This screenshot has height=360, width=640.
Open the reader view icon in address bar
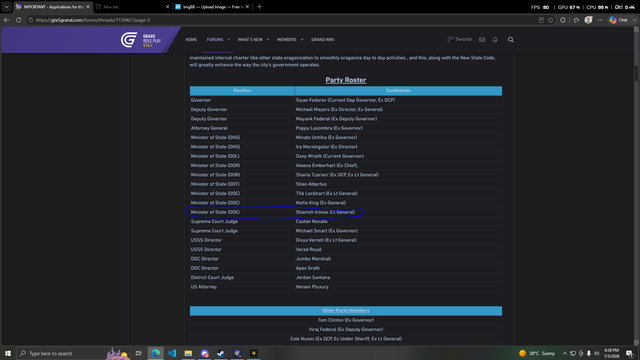pos(541,20)
